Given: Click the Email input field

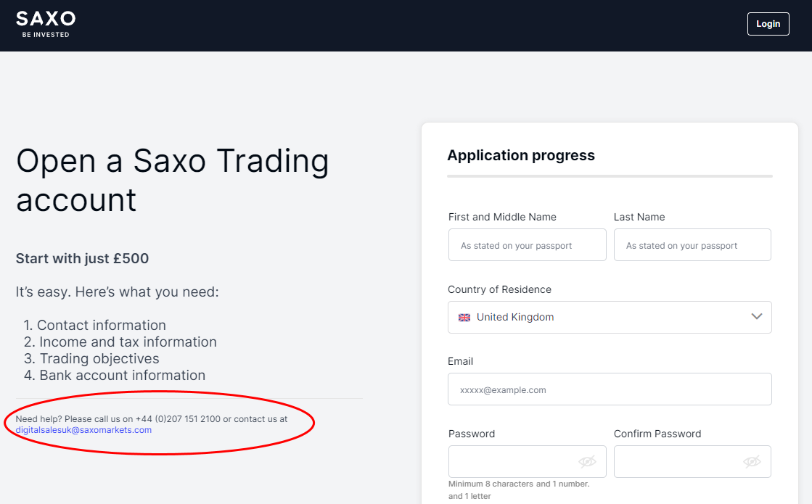Looking at the screenshot, I should coord(610,389).
